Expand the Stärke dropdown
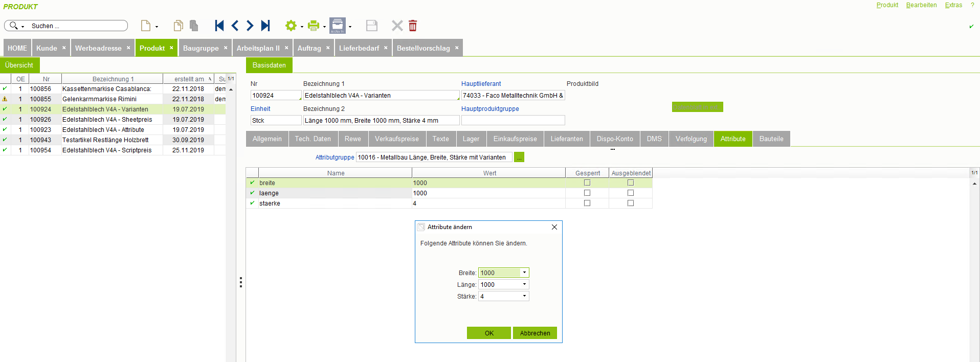 [x=524, y=296]
